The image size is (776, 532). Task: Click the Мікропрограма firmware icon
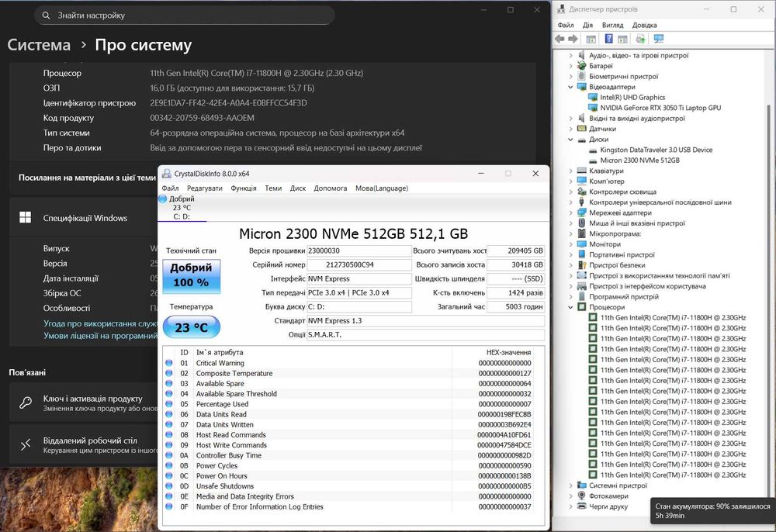[x=582, y=233]
